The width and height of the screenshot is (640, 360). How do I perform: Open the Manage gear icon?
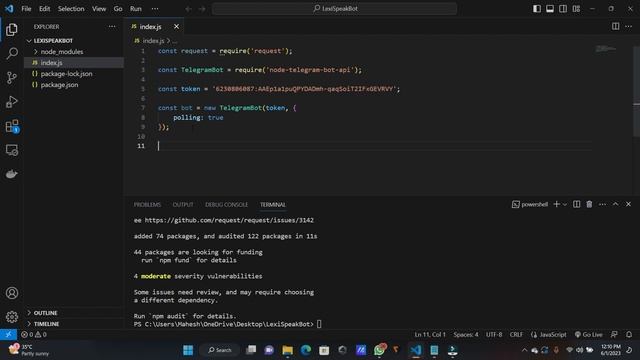pos(12,317)
